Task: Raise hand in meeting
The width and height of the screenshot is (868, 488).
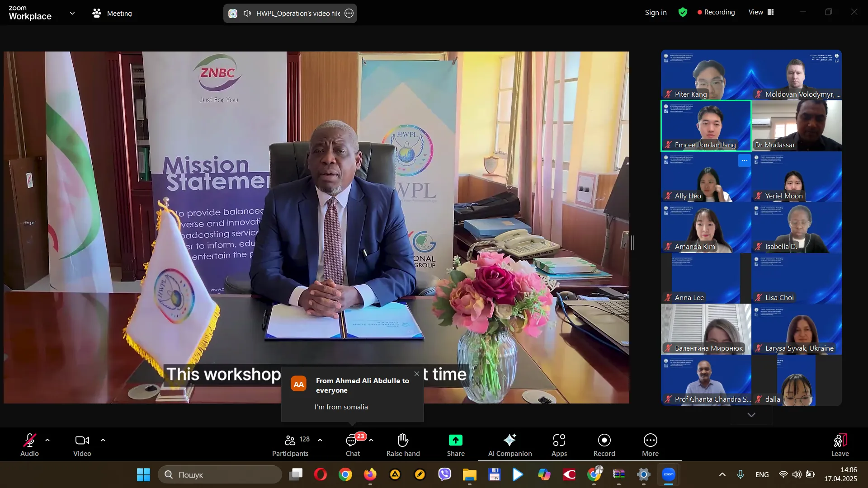Action: pyautogui.click(x=403, y=445)
